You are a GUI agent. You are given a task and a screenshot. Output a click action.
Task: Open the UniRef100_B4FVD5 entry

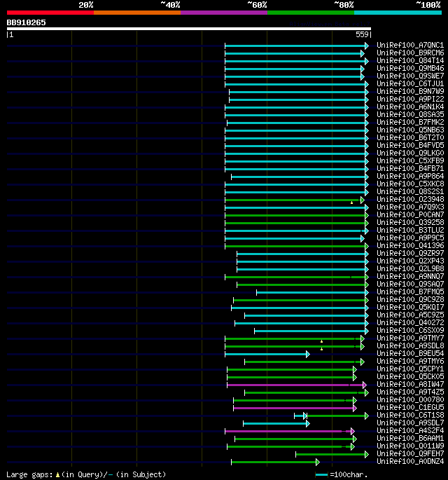410,145
